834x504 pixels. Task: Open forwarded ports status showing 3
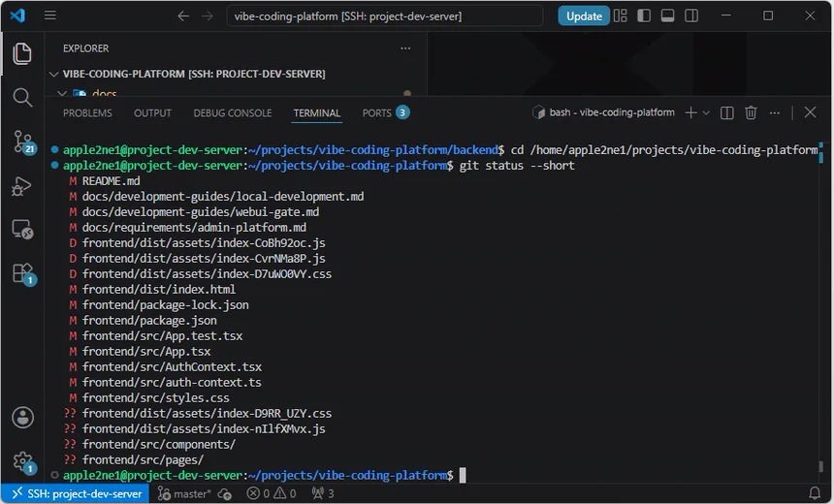pos(323,494)
